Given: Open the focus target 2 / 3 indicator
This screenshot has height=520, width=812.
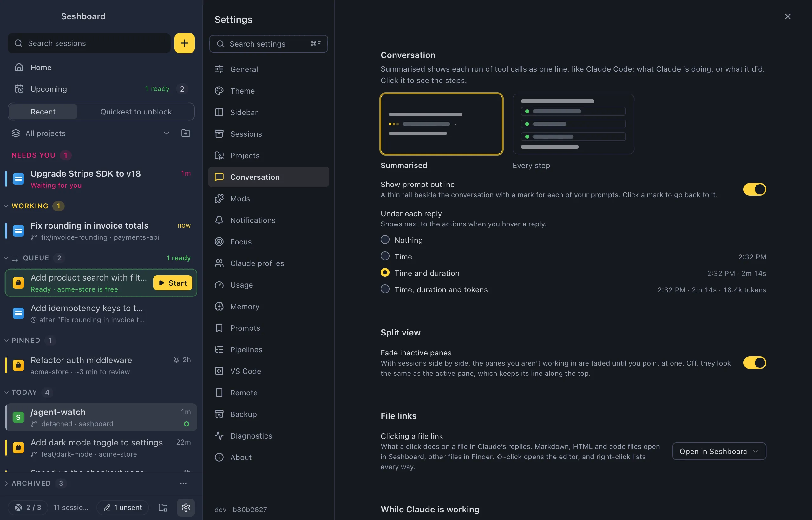Looking at the screenshot, I should (x=28, y=507).
